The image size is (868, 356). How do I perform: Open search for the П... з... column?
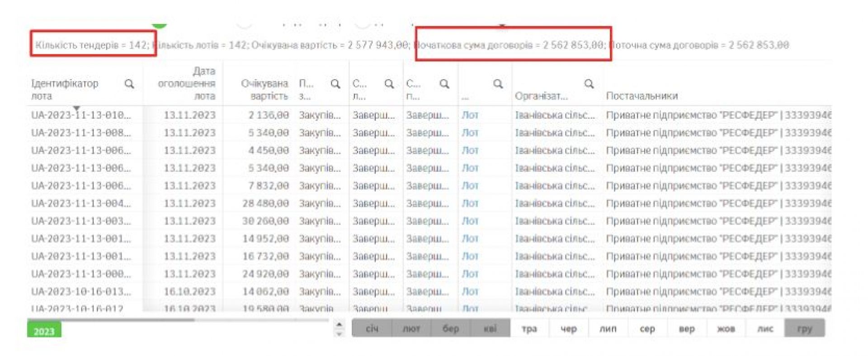pyautogui.click(x=335, y=84)
